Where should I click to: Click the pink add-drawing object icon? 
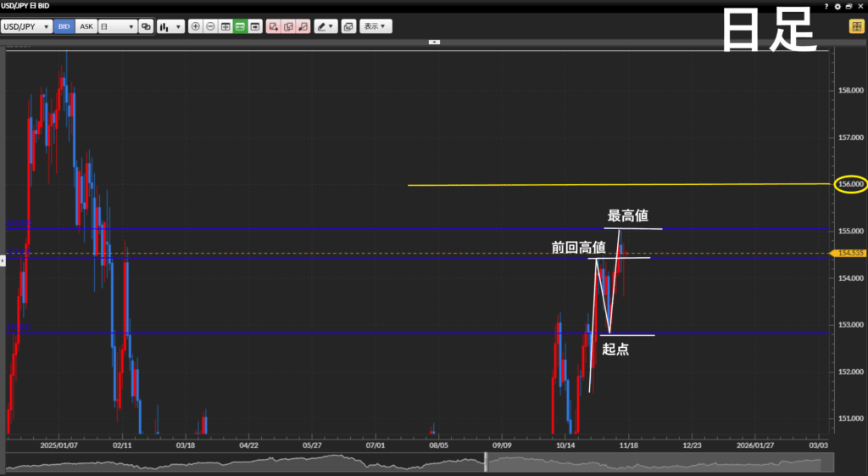(273, 26)
